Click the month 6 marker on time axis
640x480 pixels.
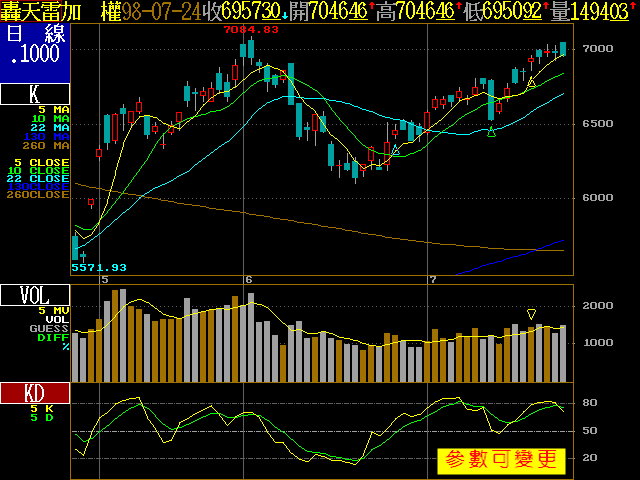248,278
